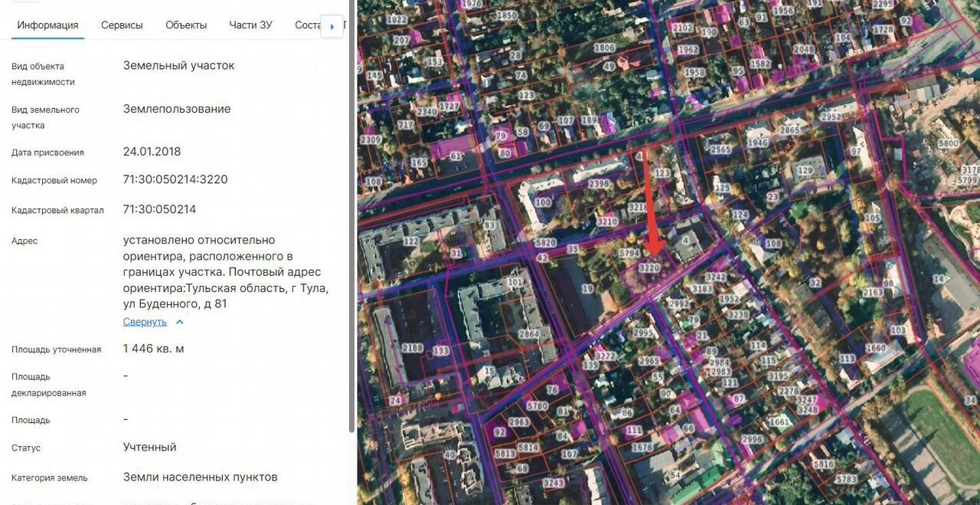Click parcel 5816 on the map
This screenshot has height=505, width=980.
[824, 464]
